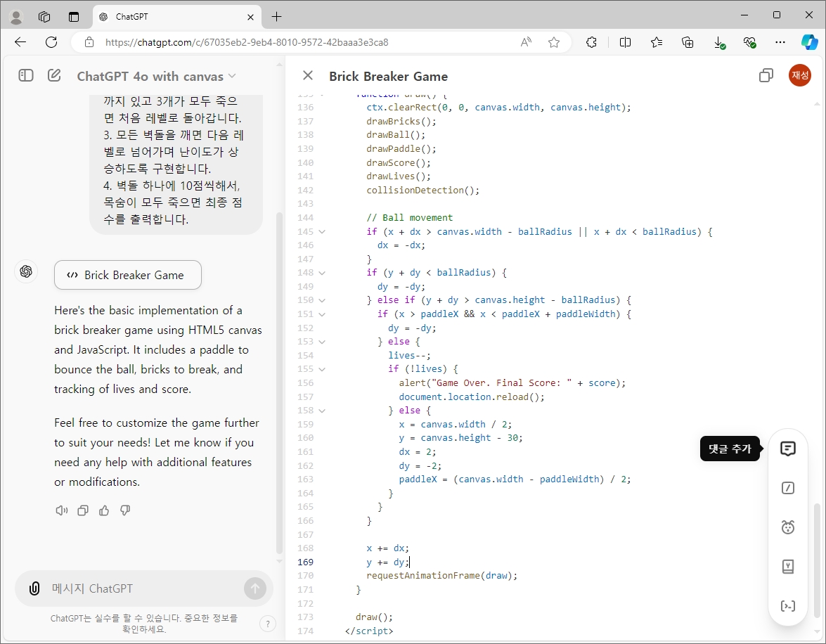Image resolution: width=826 pixels, height=644 pixels.
Task: Click the Brick Breaker Game canvas title
Action: coord(388,77)
